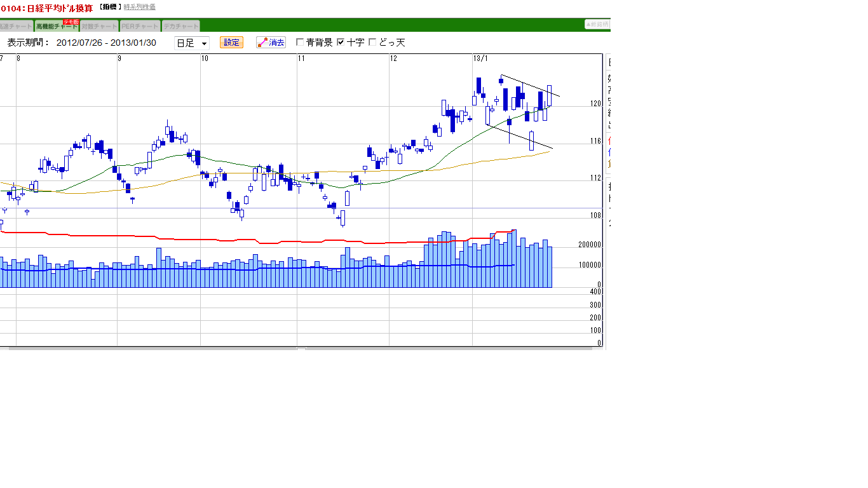Tick the どっ天 checkbox
This screenshot has width=868, height=488.
click(372, 43)
